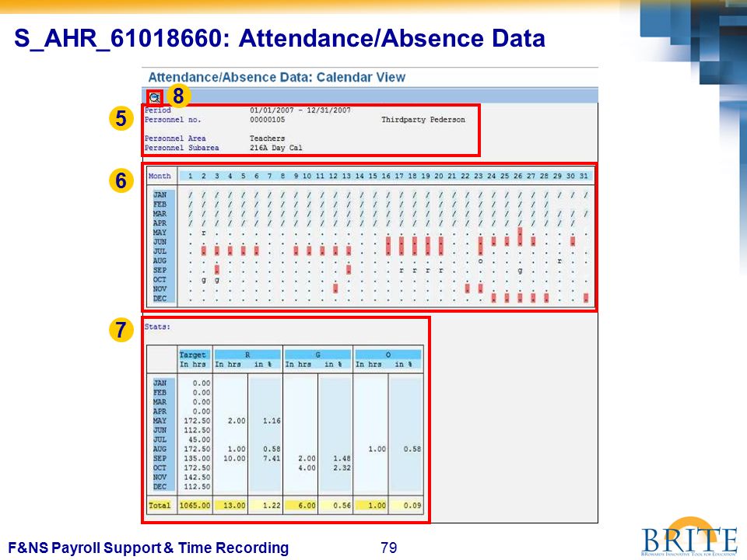Click the R column header in Stats
Screen dimensions: 747x560
(247, 355)
